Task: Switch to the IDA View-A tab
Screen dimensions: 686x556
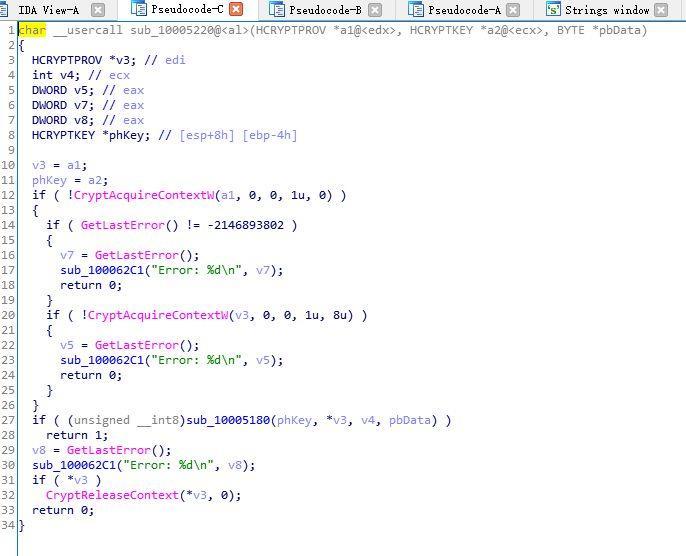Action: [x=48, y=10]
